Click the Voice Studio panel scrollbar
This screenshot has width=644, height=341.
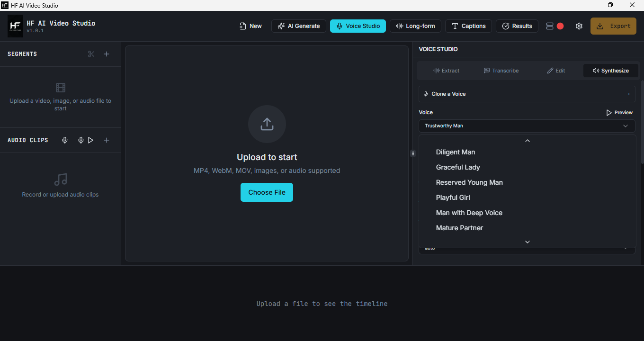tap(642, 122)
